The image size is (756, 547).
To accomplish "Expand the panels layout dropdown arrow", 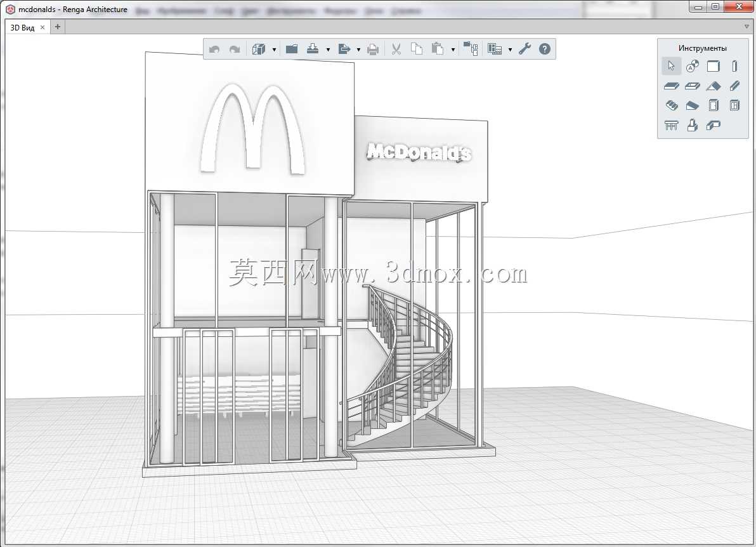I will 510,49.
